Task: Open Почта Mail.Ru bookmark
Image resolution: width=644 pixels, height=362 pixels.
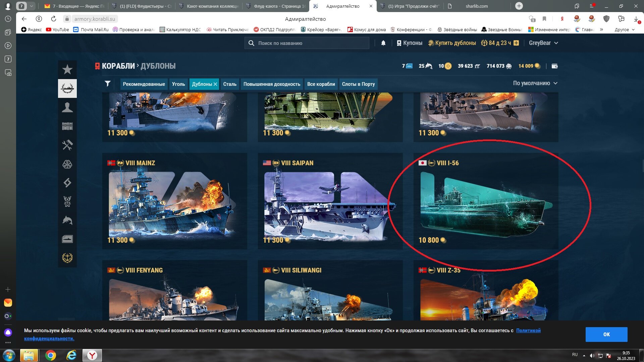Action: [x=91, y=29]
